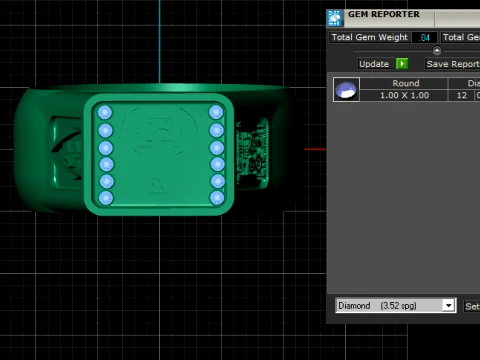
Task: Click the Total Gem label at right edge
Action: pos(461,37)
